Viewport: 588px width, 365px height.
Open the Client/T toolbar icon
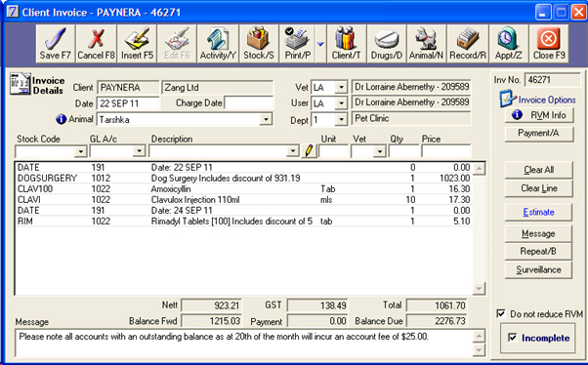click(x=346, y=44)
